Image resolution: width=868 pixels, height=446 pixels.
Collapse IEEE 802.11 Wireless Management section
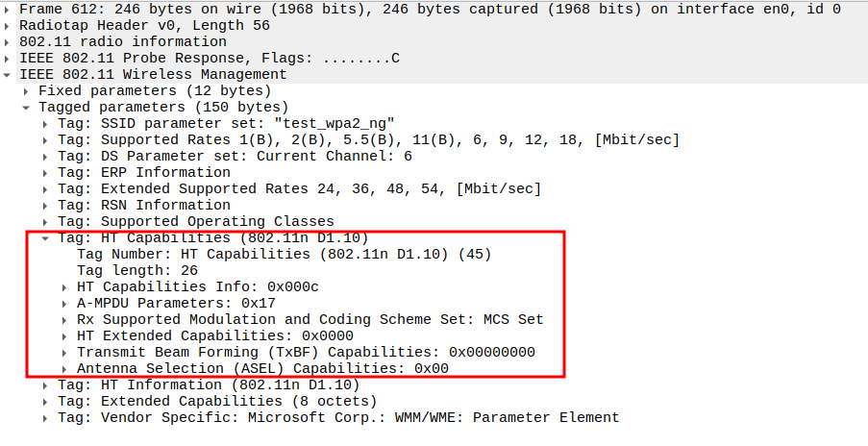(9, 74)
